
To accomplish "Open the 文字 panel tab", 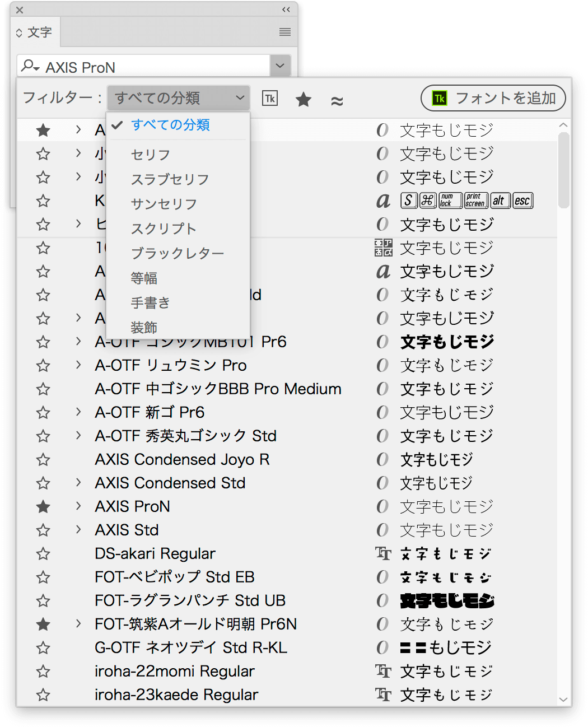I will coord(35,32).
